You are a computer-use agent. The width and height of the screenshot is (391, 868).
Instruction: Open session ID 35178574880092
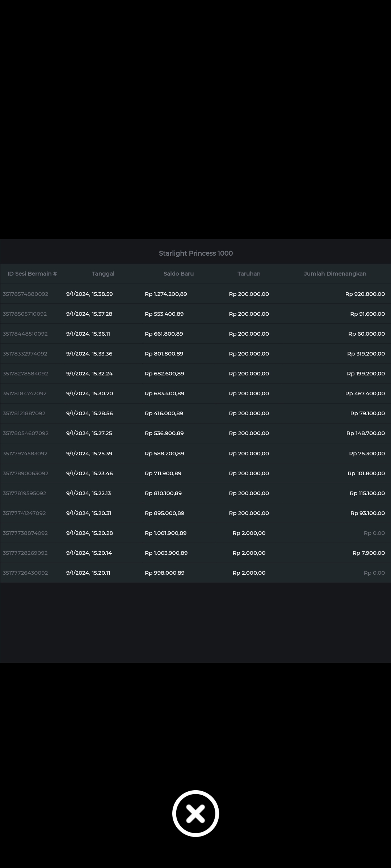[x=25, y=294]
